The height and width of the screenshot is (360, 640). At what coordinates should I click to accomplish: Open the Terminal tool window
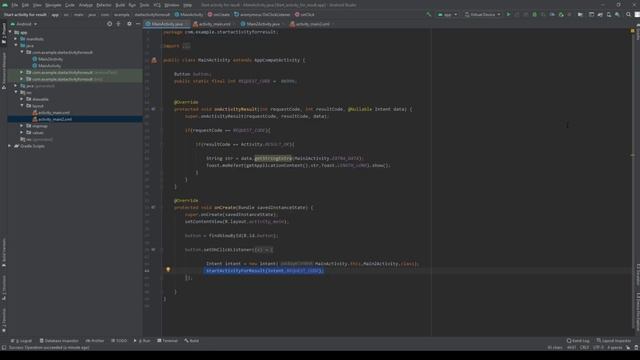coord(167,340)
